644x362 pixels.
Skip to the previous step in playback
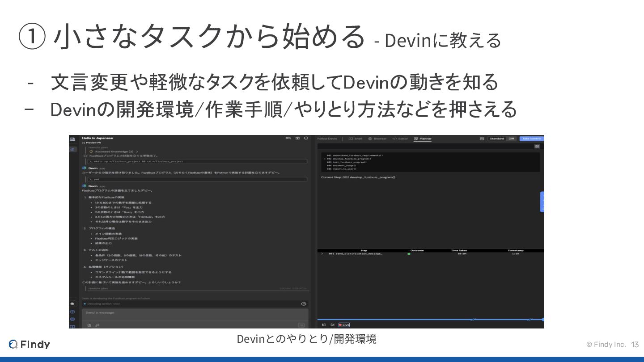[x=324, y=325]
